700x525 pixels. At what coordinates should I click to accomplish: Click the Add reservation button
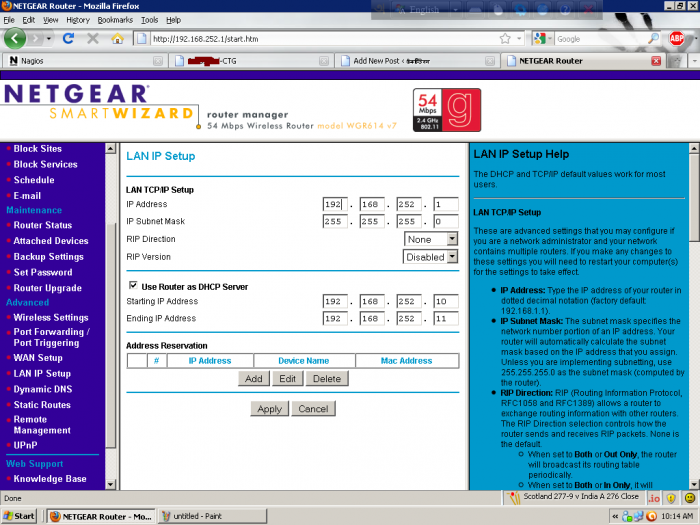click(254, 379)
